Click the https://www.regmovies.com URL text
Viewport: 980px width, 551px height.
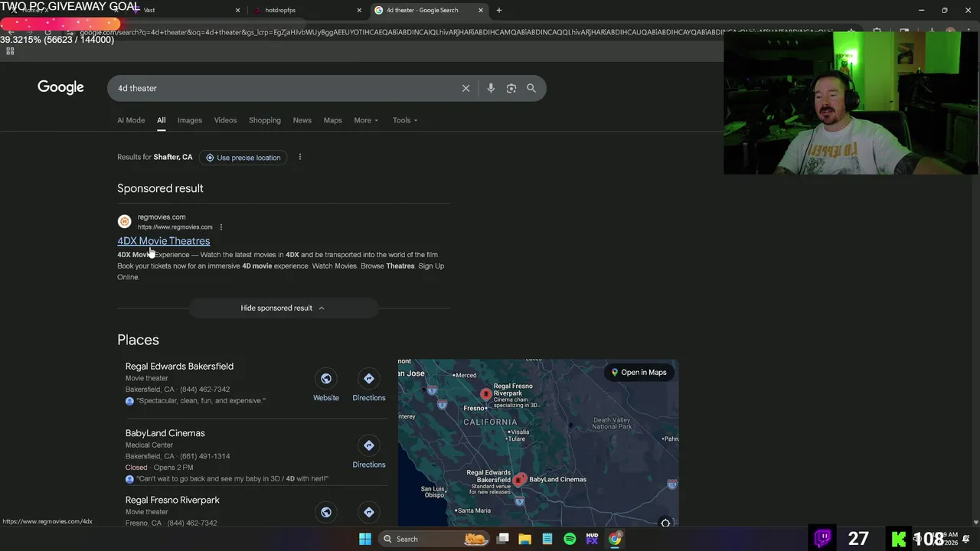[x=175, y=227]
